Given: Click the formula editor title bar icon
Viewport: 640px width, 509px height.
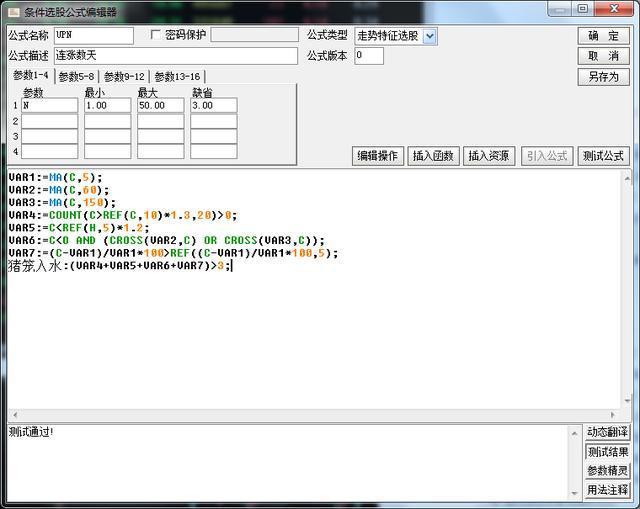Looking at the screenshot, I should (14, 12).
